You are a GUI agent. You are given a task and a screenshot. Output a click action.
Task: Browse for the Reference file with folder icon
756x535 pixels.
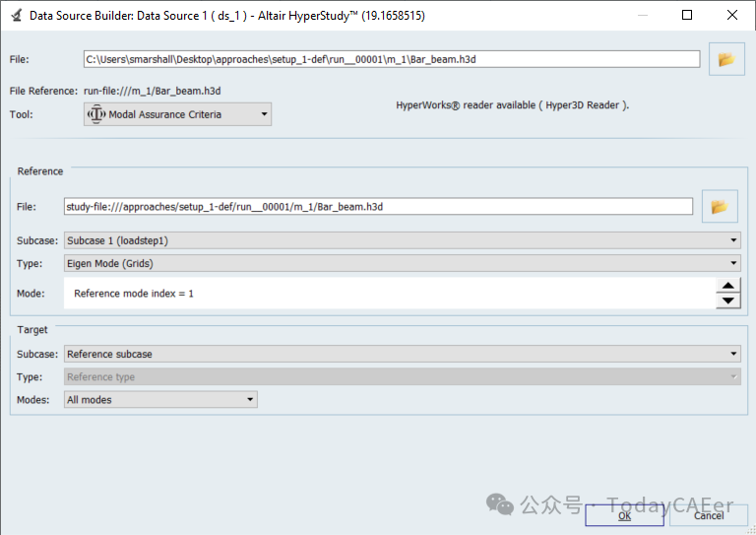click(720, 207)
